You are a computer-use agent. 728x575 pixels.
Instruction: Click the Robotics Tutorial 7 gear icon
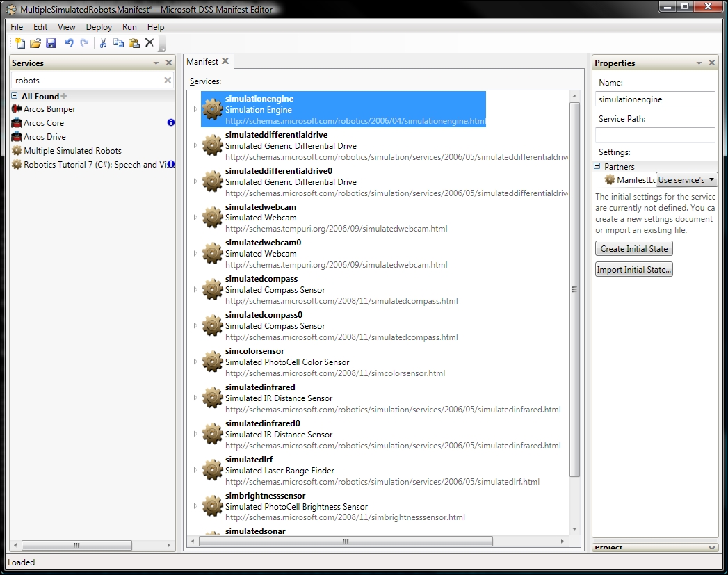(x=17, y=164)
